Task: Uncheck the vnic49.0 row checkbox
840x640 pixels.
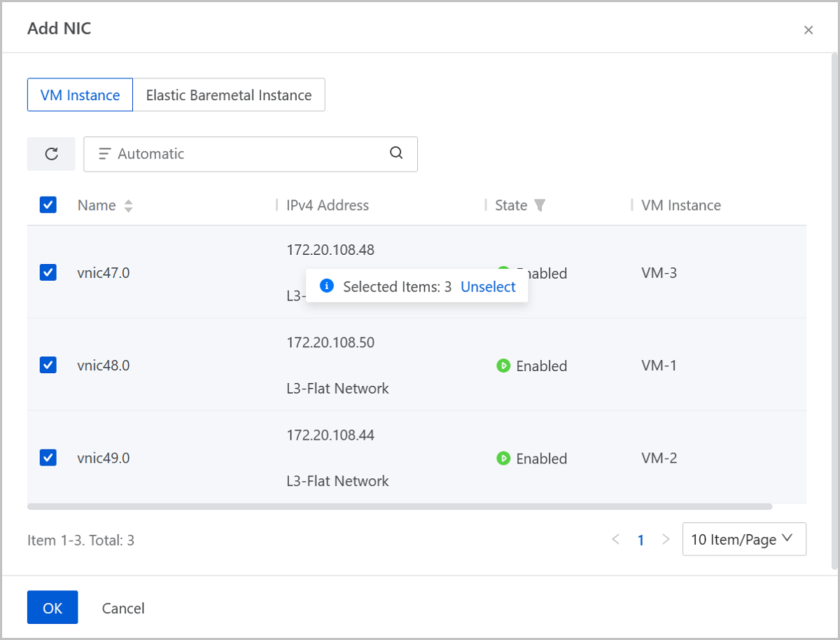Action: point(48,458)
